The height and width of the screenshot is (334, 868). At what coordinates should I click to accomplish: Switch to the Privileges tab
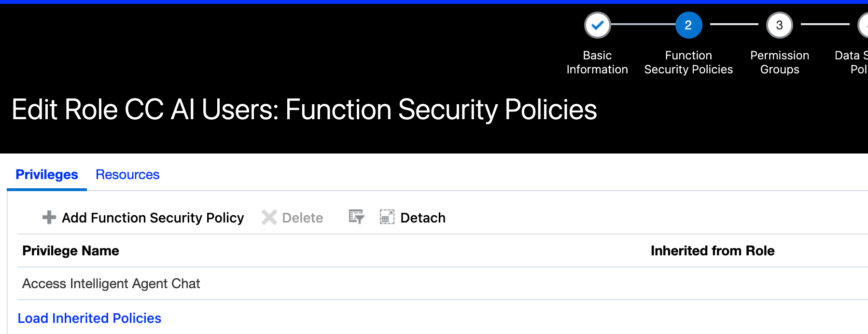click(x=47, y=175)
